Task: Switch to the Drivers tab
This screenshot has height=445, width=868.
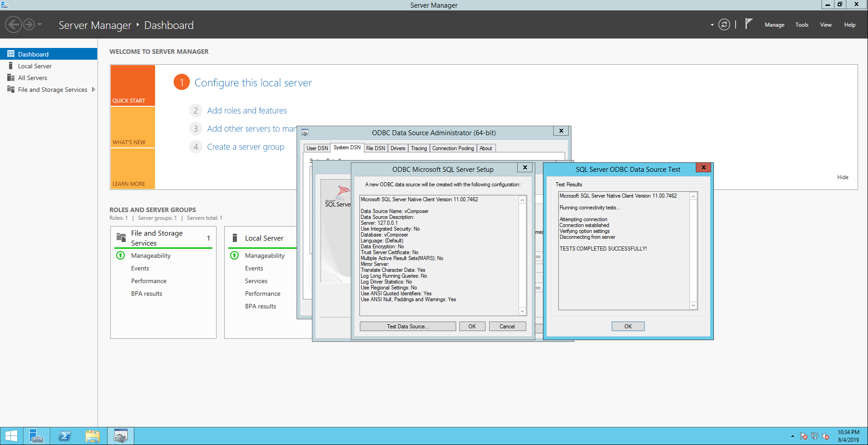Action: point(397,148)
